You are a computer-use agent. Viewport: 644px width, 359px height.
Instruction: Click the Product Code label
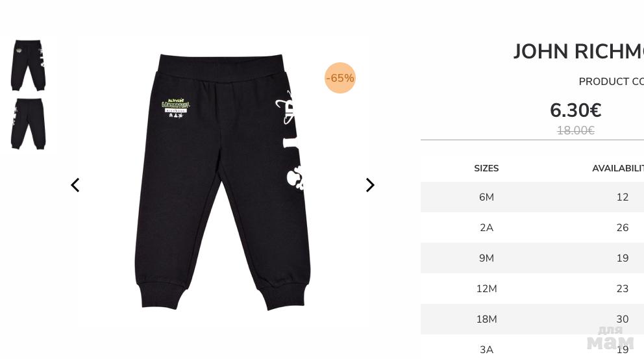coord(611,82)
